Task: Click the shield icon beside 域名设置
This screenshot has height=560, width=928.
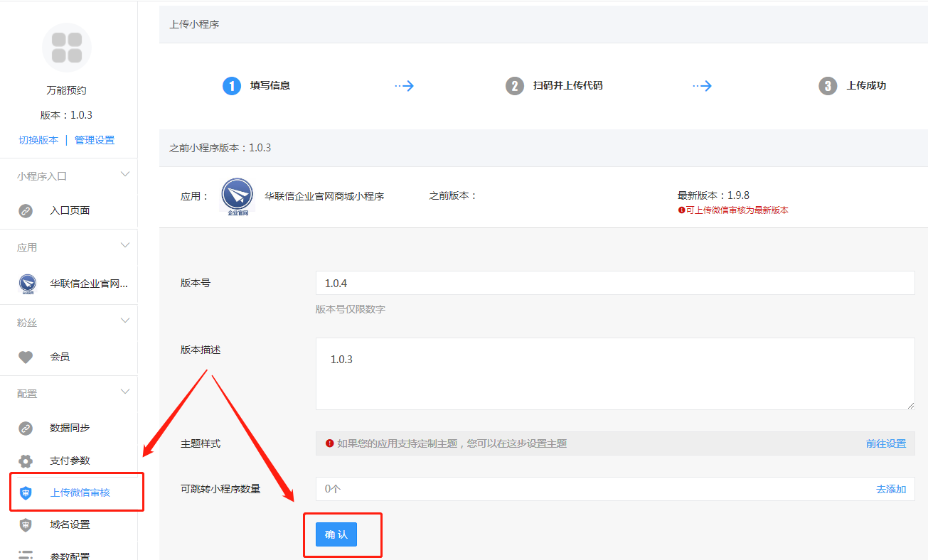Action: (26, 524)
